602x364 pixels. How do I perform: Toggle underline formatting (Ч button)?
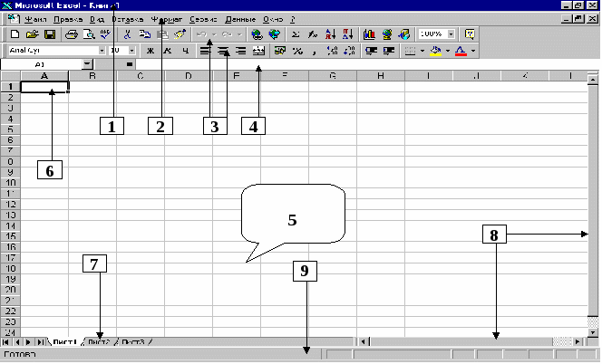(x=185, y=51)
